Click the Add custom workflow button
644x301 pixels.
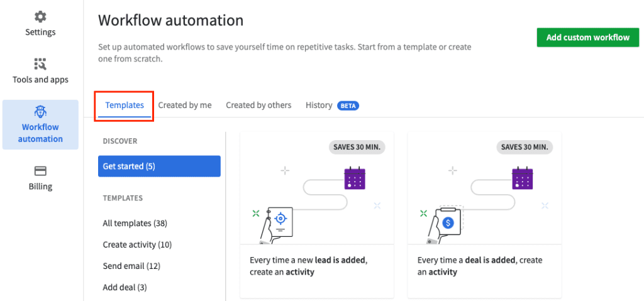click(x=588, y=37)
